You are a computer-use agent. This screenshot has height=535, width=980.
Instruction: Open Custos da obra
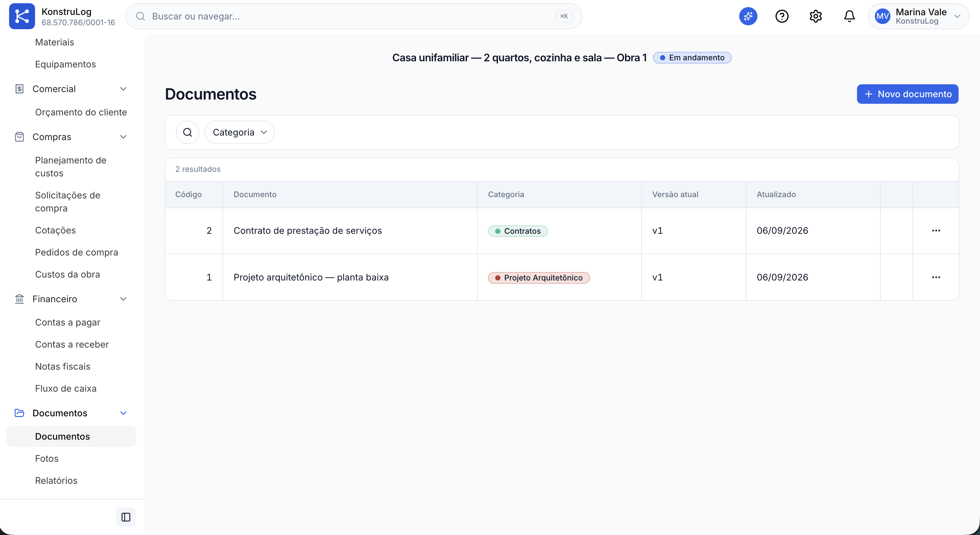coord(67,274)
